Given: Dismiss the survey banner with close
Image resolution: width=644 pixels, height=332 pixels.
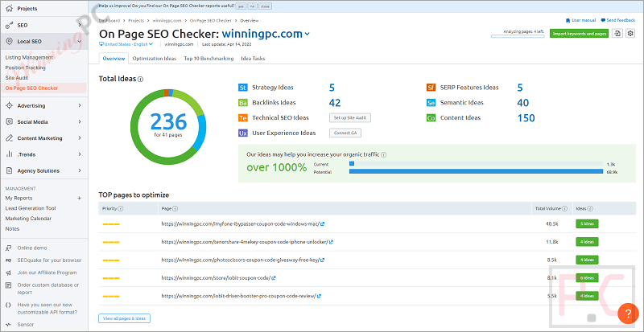Looking at the screenshot, I should click(264, 6).
